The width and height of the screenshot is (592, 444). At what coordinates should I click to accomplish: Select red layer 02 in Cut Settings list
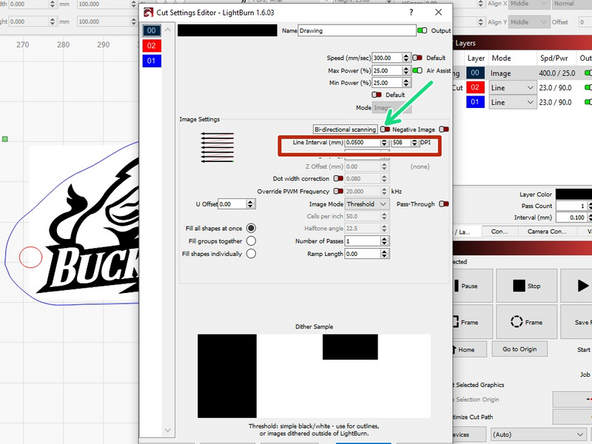[151, 46]
